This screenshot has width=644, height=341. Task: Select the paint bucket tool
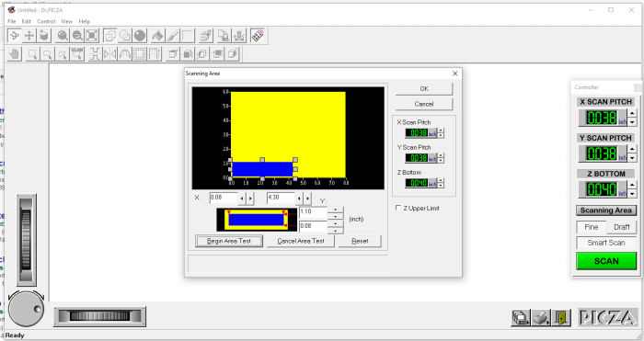coord(157,36)
